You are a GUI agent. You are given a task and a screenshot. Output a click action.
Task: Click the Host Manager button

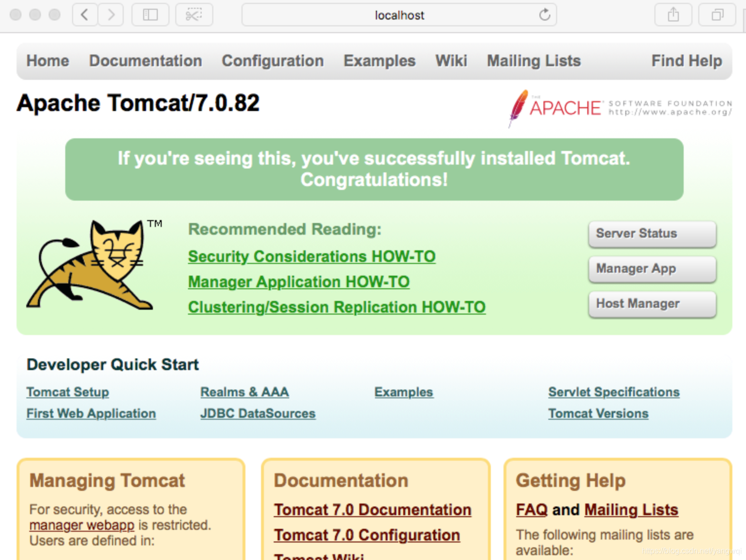[652, 304]
